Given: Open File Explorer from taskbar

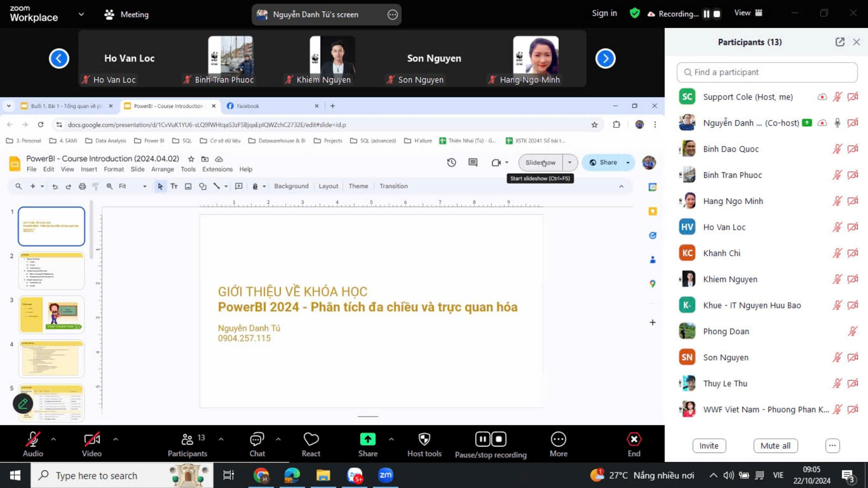Looking at the screenshot, I should click(323, 475).
